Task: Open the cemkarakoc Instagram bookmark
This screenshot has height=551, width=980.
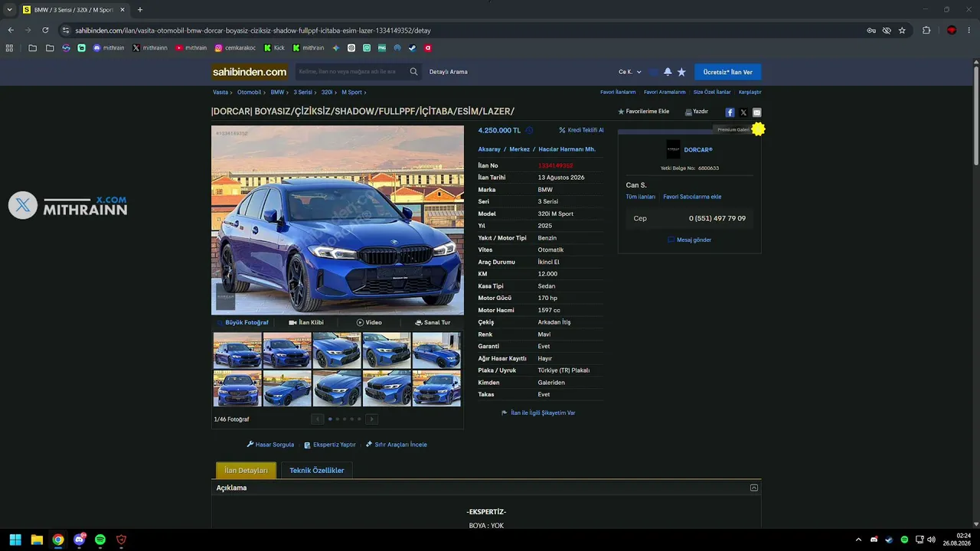Action: coord(235,47)
